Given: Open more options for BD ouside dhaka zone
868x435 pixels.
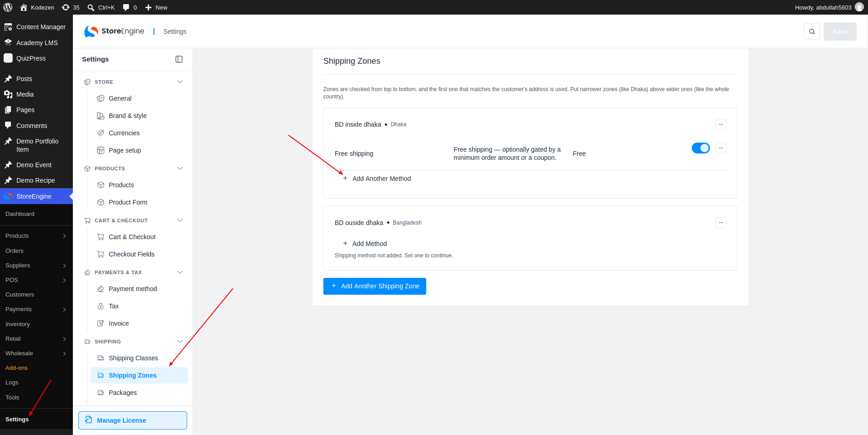Looking at the screenshot, I should click(721, 223).
